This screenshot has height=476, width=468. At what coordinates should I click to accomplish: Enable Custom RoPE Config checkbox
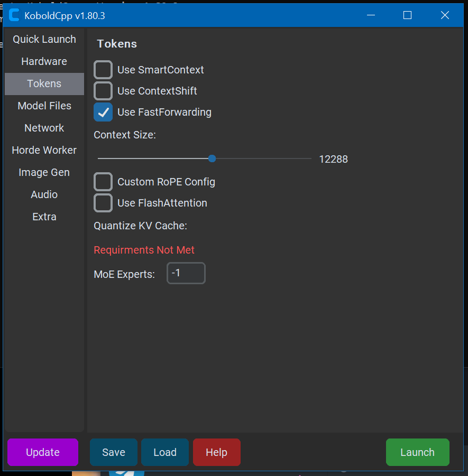click(x=103, y=182)
